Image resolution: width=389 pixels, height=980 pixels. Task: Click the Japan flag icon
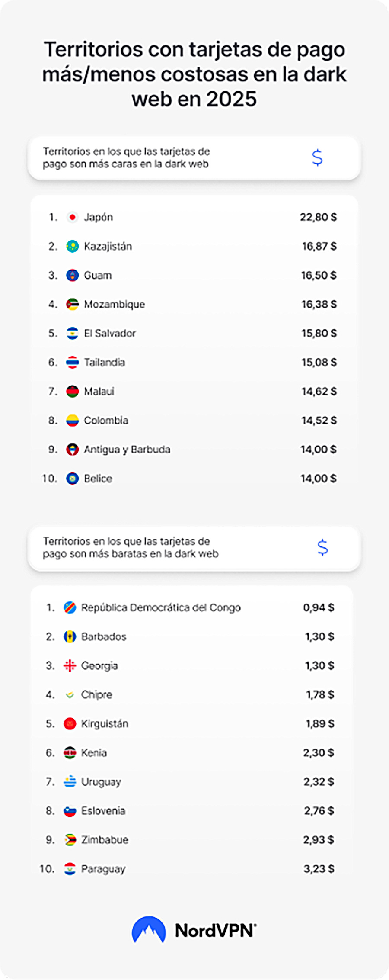coord(72,217)
